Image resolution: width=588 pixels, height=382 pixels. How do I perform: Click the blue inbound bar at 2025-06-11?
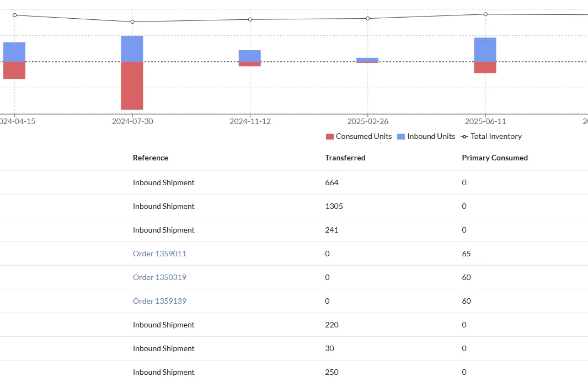pyautogui.click(x=484, y=49)
